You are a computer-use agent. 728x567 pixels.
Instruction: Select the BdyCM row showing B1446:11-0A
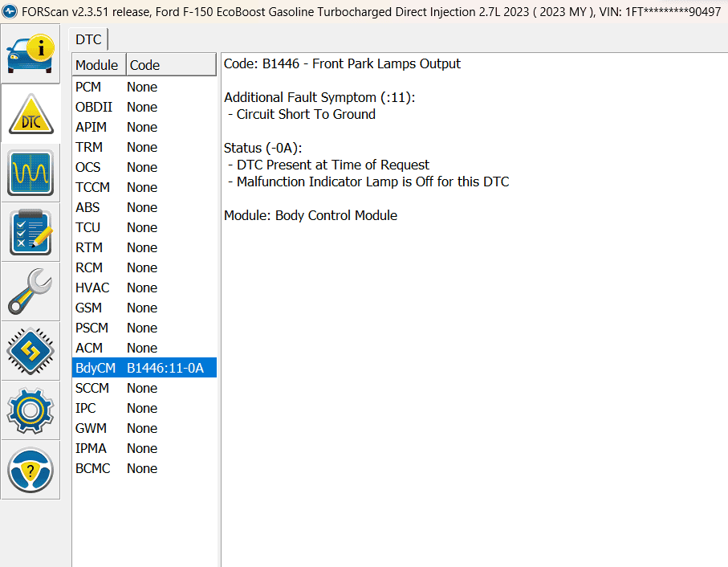tap(144, 368)
